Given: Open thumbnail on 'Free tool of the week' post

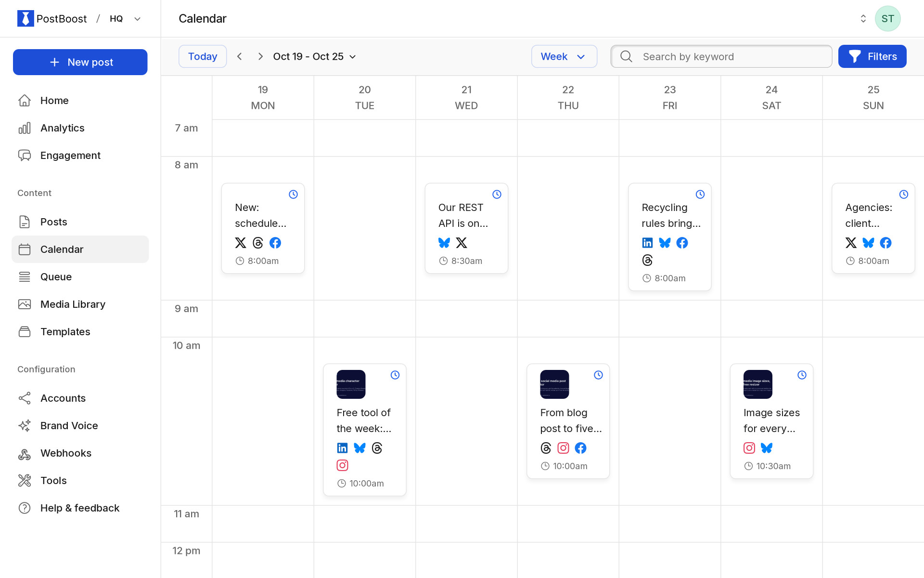Looking at the screenshot, I should 351,384.
